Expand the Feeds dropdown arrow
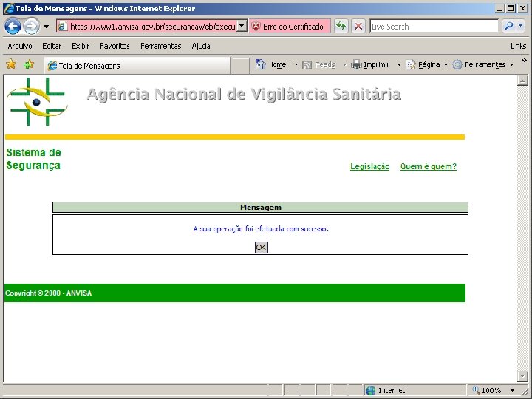This screenshot has width=532, height=399. point(344,64)
